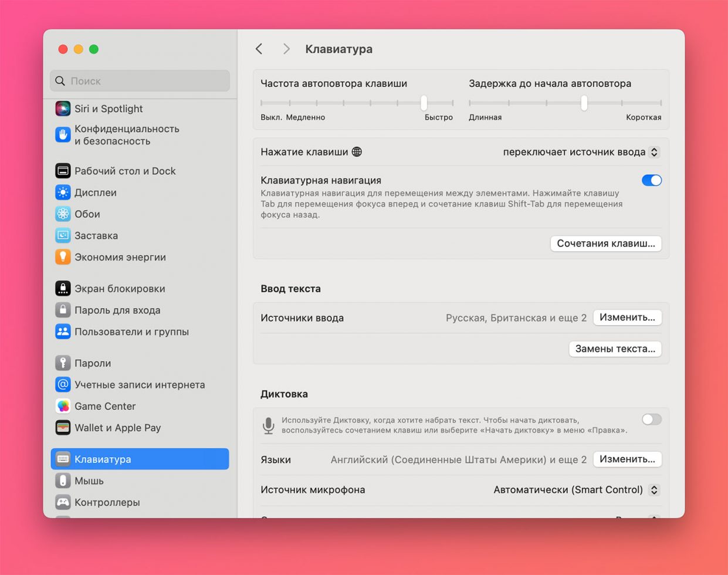The height and width of the screenshot is (575, 728).
Task: Enable the Диктовка switch
Action: click(x=652, y=419)
